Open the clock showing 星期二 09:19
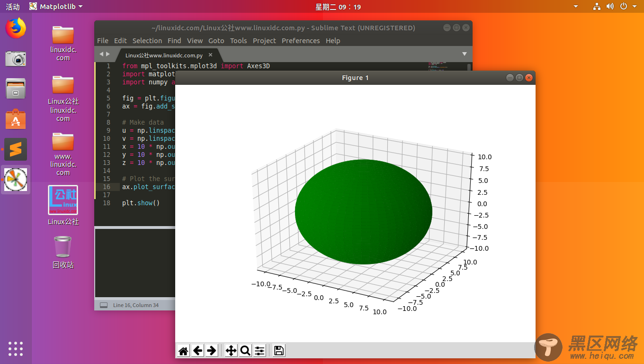Image resolution: width=644 pixels, height=364 pixels. click(338, 7)
